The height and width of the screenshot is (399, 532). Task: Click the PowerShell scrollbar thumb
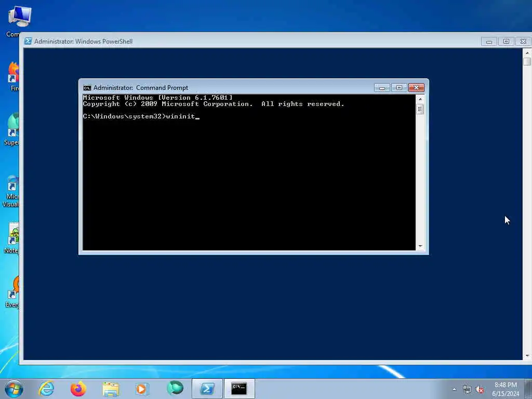(527, 61)
